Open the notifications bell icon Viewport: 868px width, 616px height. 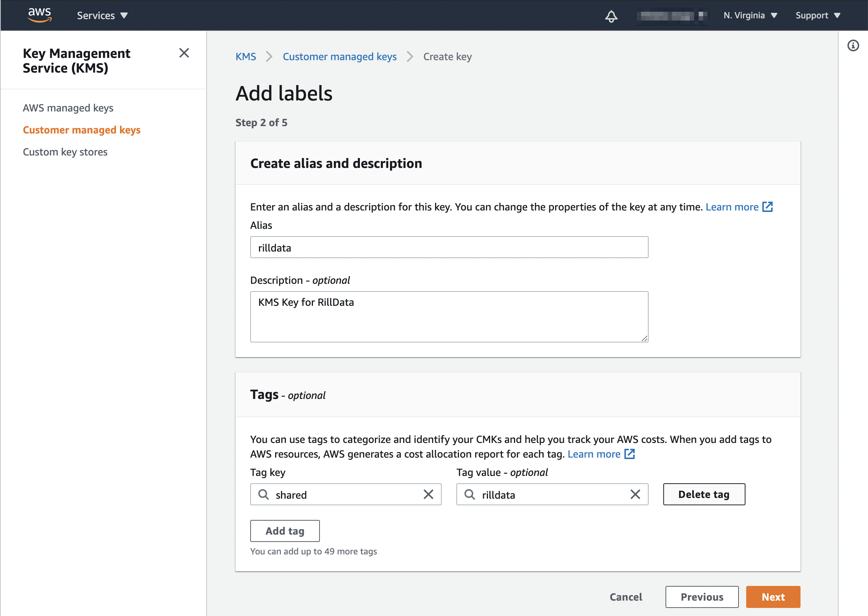click(611, 16)
